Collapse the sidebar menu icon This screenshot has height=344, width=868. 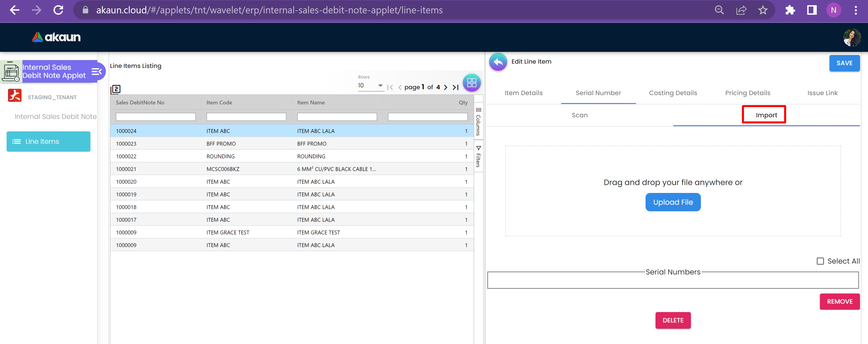pyautogui.click(x=96, y=71)
